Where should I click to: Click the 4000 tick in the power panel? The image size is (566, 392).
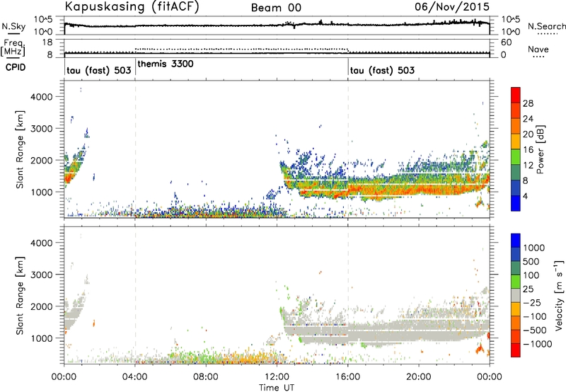(41, 97)
